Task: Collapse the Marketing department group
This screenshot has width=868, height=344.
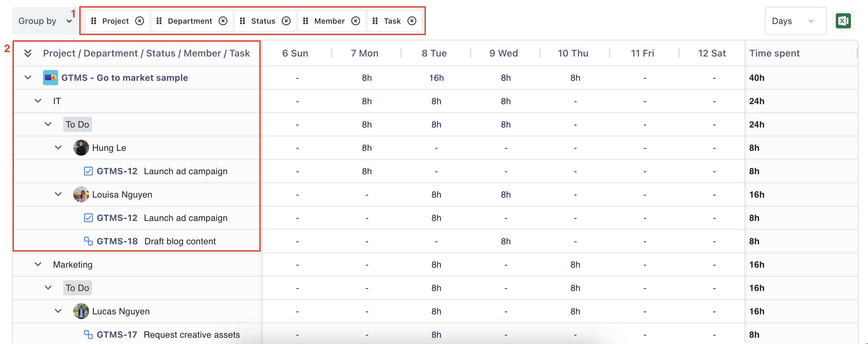Action: pyautogui.click(x=38, y=264)
